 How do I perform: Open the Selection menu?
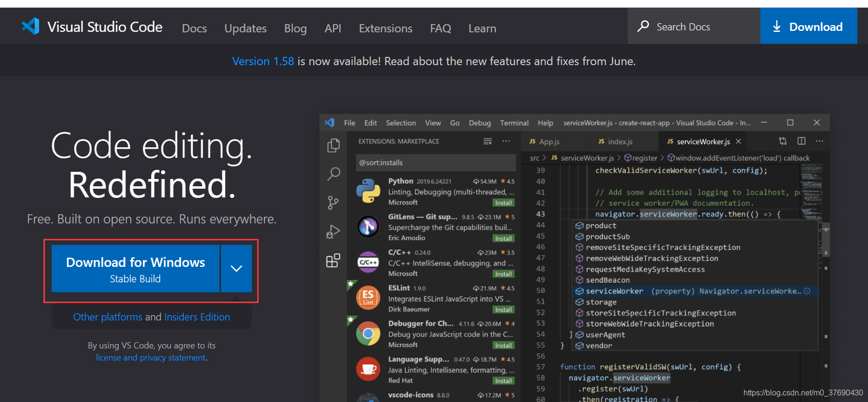click(x=401, y=123)
